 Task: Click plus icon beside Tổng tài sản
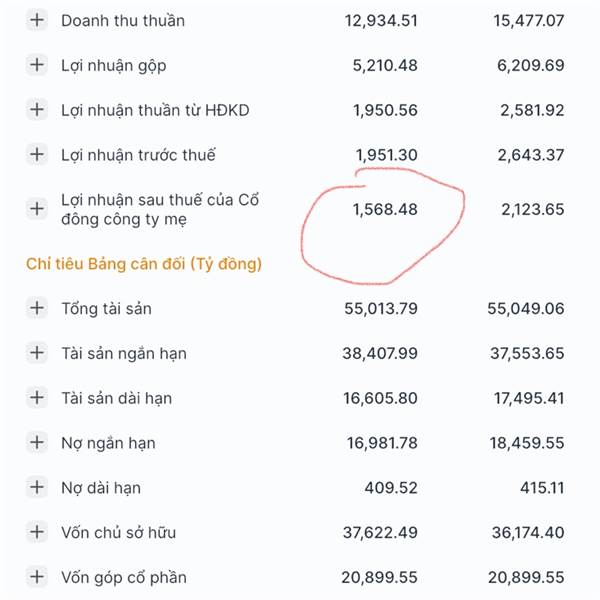[37, 308]
